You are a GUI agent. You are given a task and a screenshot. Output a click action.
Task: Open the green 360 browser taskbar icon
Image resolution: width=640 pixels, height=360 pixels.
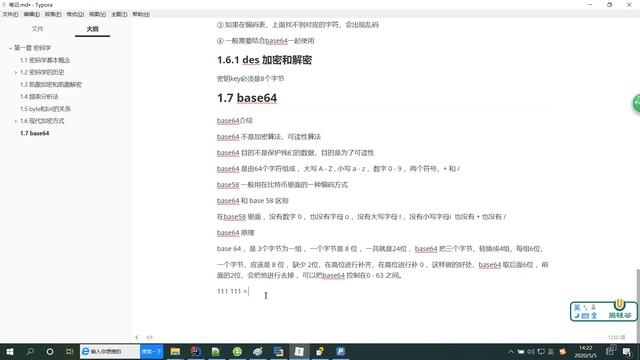237,351
